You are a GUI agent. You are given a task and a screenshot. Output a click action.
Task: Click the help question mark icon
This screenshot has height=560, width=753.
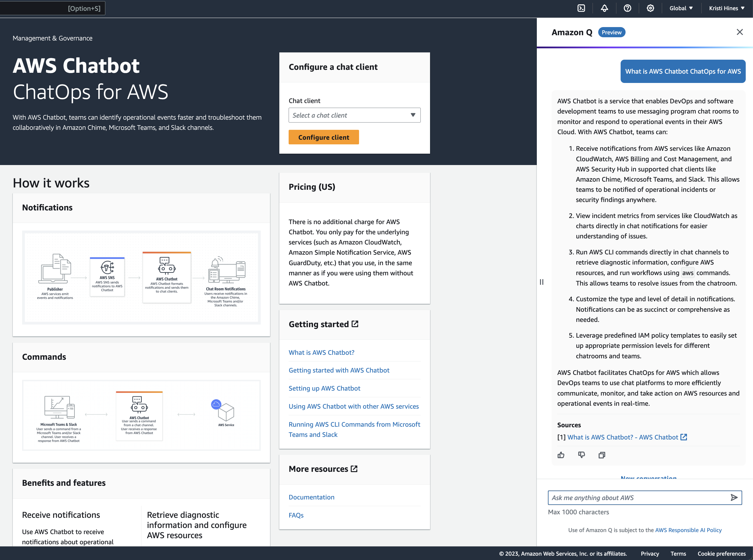627,9
